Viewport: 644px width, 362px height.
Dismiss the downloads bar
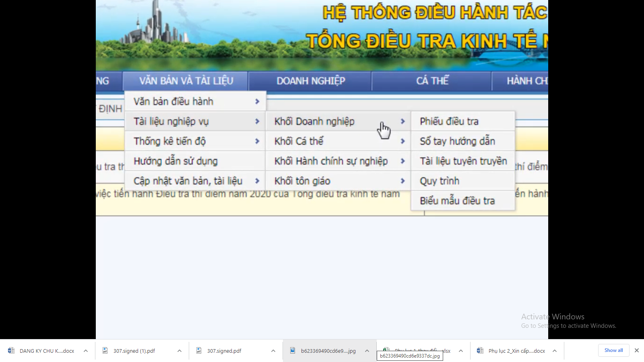(637, 350)
